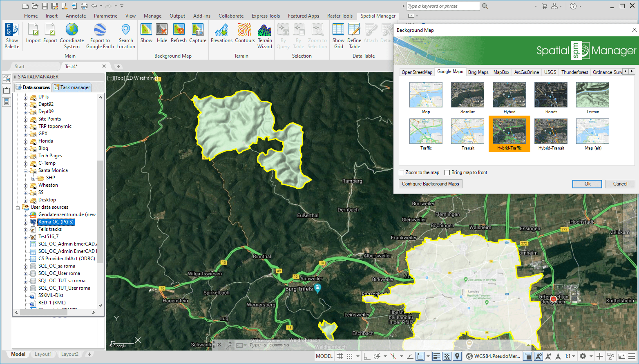Toggle lineweight display in status bar
Viewport: 639px width, 364px height.
[437, 356]
